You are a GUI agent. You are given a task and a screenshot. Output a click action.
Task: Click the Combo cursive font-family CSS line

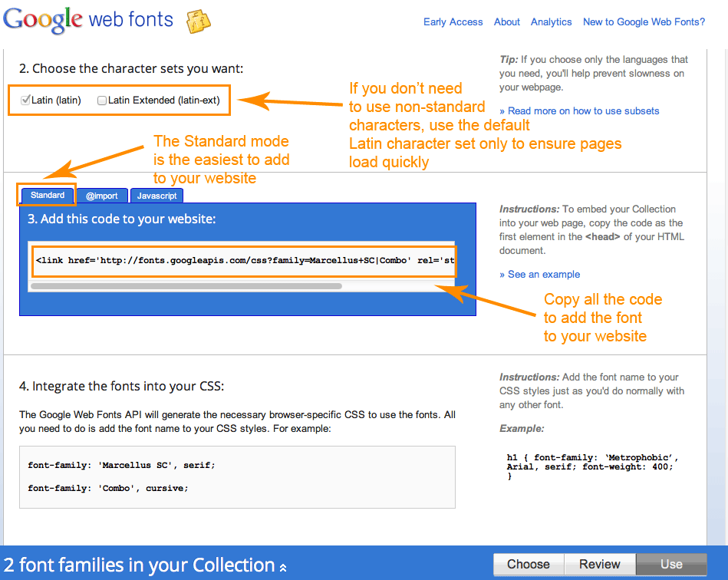tap(108, 488)
